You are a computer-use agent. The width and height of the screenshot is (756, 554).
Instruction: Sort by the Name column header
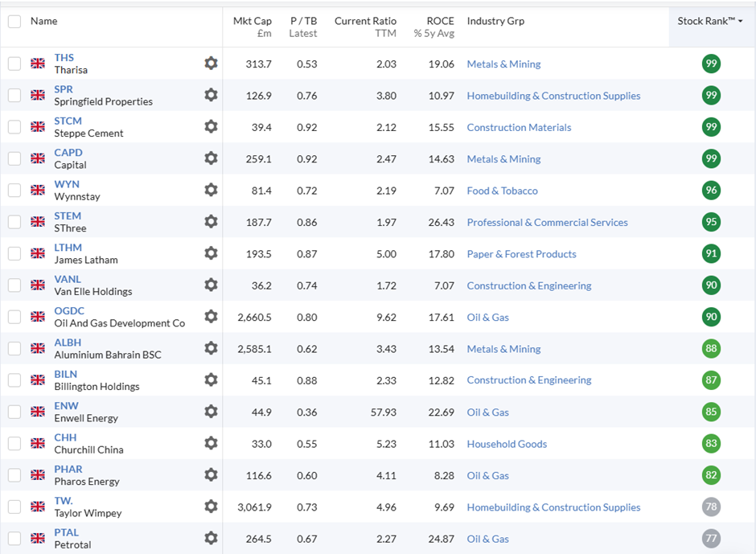point(44,21)
